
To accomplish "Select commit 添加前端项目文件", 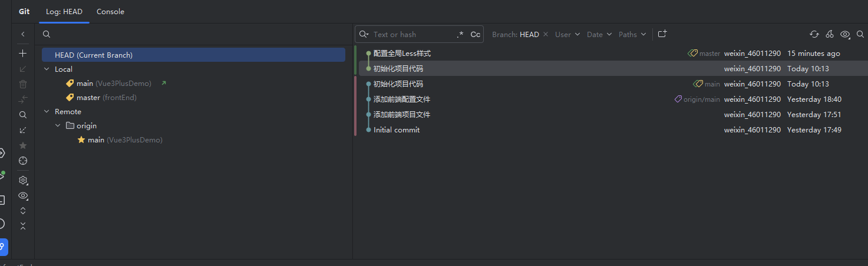I will [402, 115].
